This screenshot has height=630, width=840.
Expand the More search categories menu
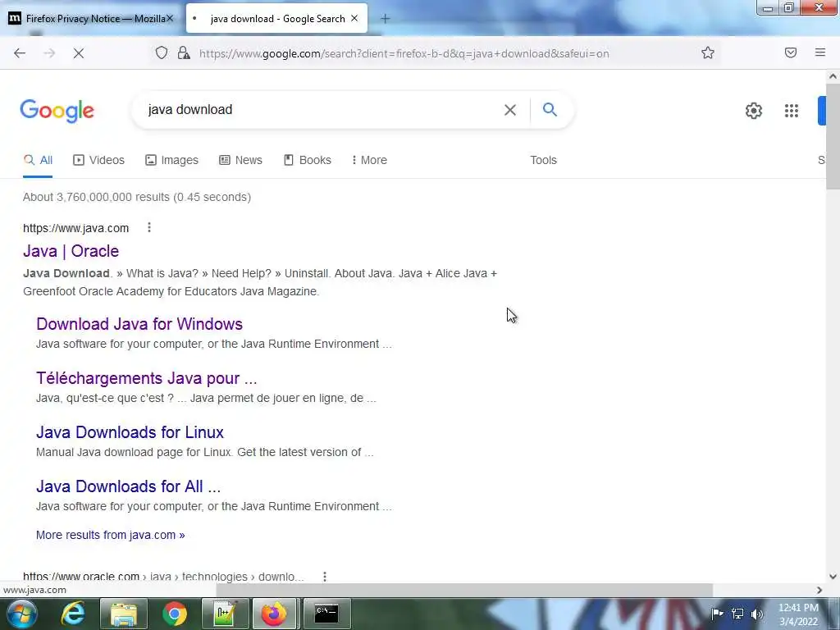pyautogui.click(x=369, y=160)
